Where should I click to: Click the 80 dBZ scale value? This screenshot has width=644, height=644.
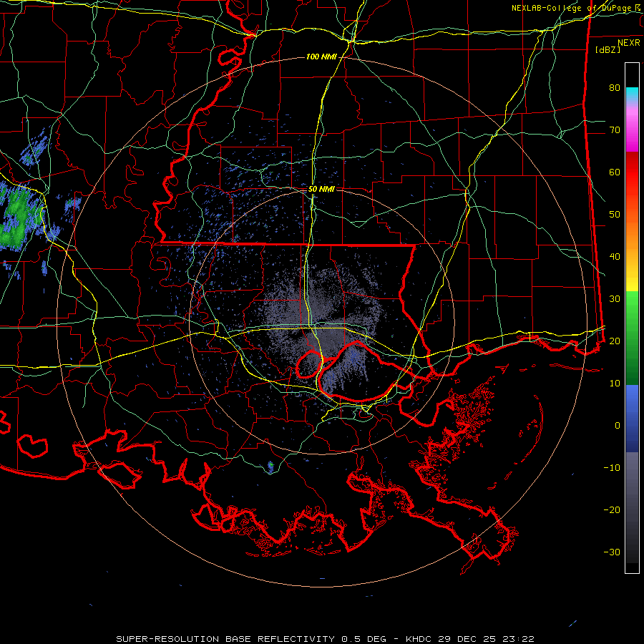click(x=615, y=88)
